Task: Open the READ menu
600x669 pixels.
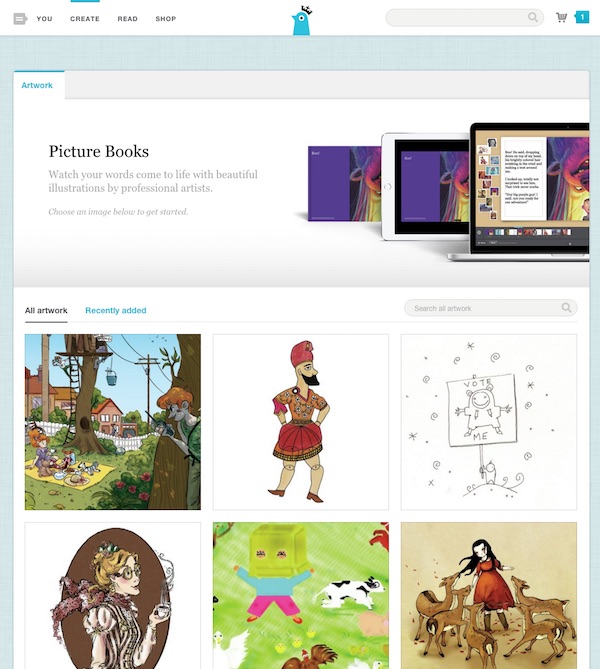Action: 128,19
